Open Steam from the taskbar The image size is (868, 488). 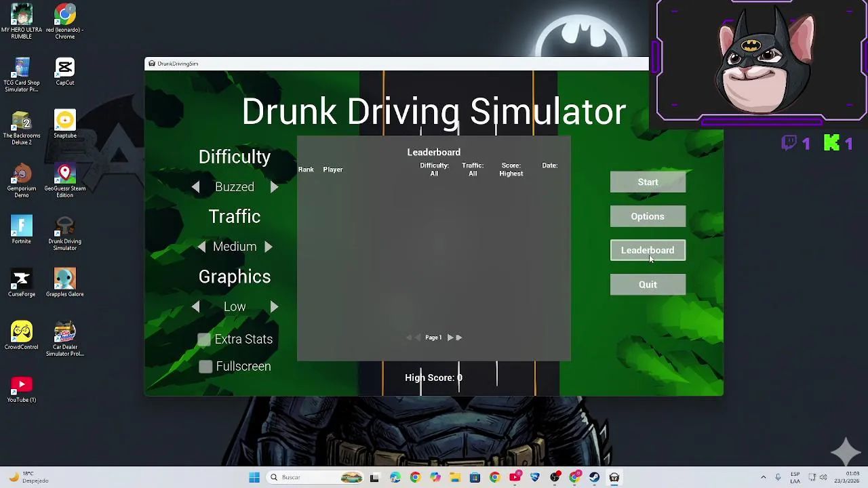tap(595, 477)
